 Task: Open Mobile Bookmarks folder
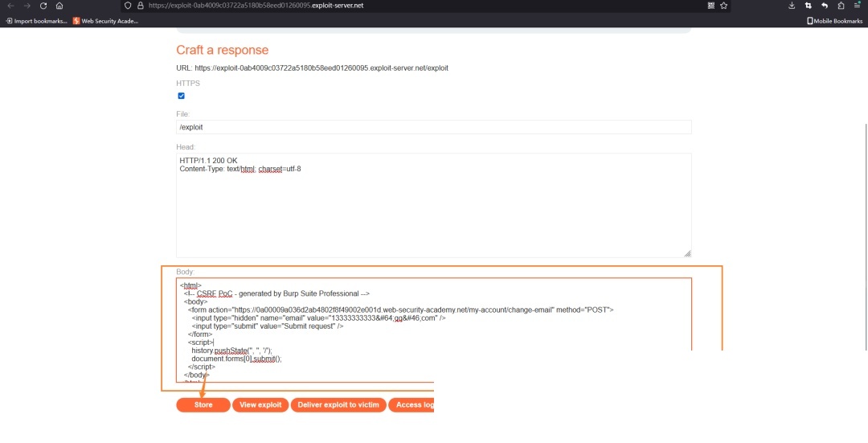click(x=835, y=21)
